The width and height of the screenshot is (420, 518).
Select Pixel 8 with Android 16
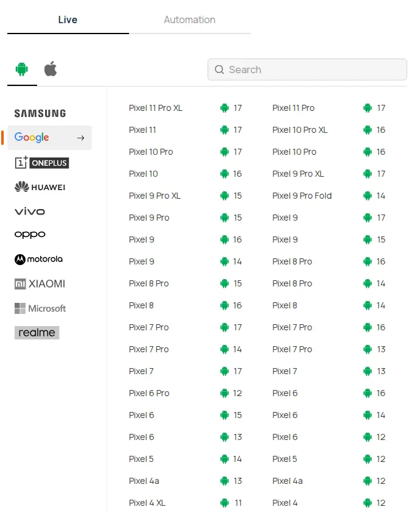pyautogui.click(x=141, y=305)
